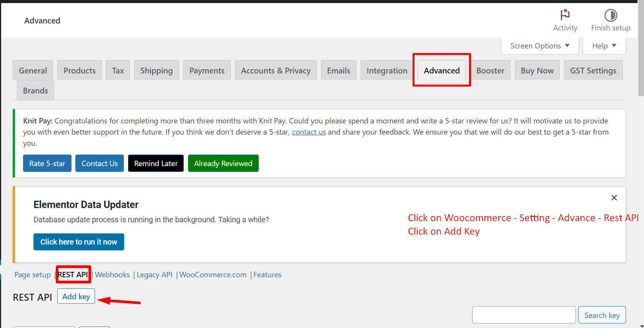The width and height of the screenshot is (644, 328).
Task: Open the Products settings tab
Action: (80, 71)
